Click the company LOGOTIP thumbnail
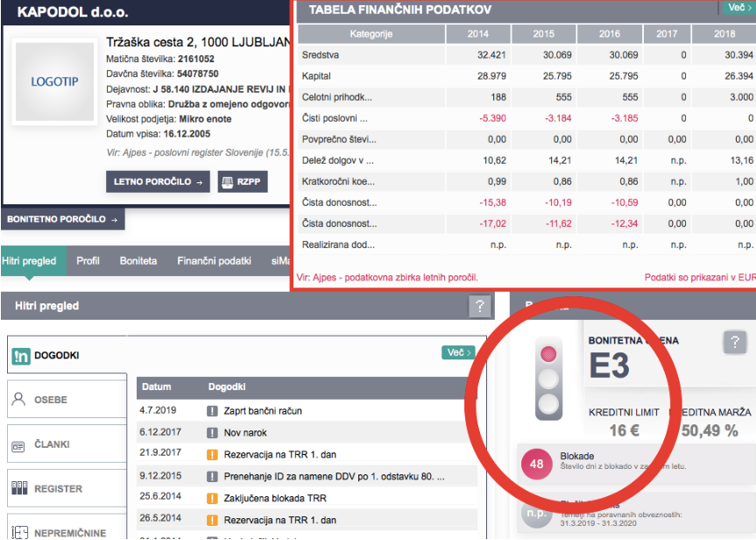756x540 pixels. point(54,82)
